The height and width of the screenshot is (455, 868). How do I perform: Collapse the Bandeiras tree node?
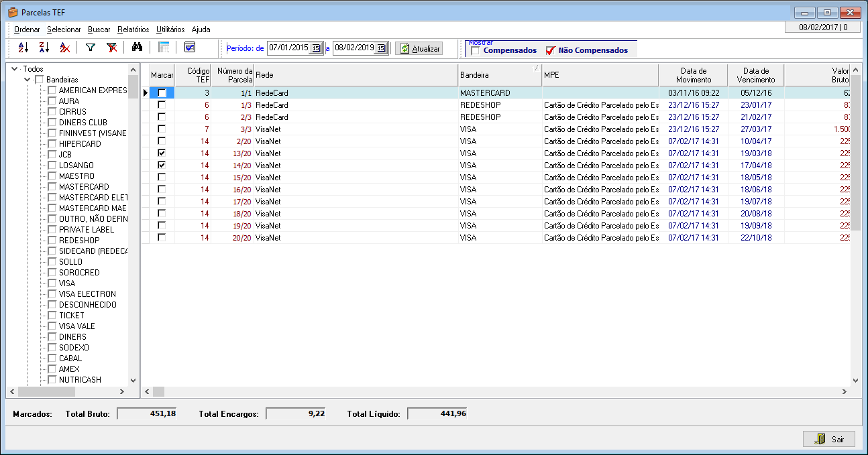pos(28,80)
